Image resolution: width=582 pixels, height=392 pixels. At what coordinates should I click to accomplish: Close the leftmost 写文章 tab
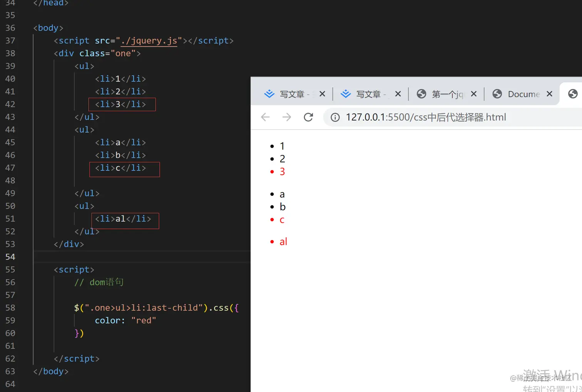323,94
